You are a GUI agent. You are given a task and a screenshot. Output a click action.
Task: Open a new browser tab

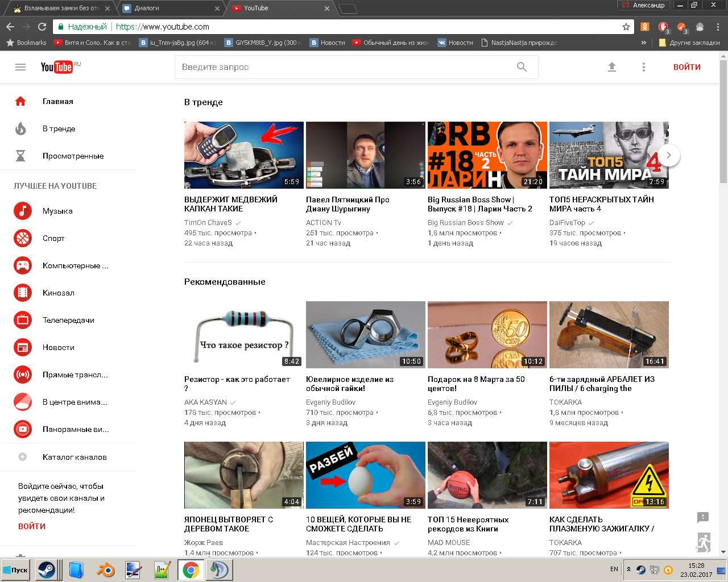pyautogui.click(x=348, y=8)
